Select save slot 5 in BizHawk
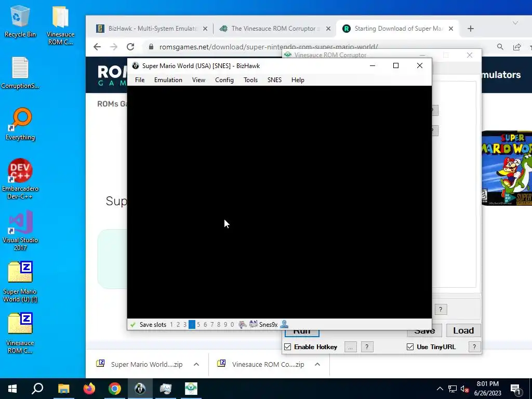532x399 pixels. pos(198,325)
